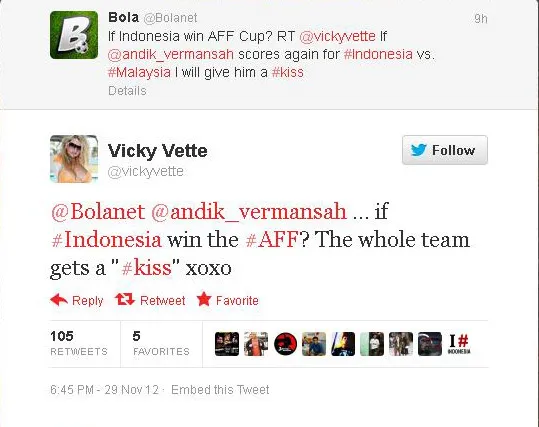539x427 pixels.
Task: View the 105 Retweets count
Action: pyautogui.click(x=79, y=343)
